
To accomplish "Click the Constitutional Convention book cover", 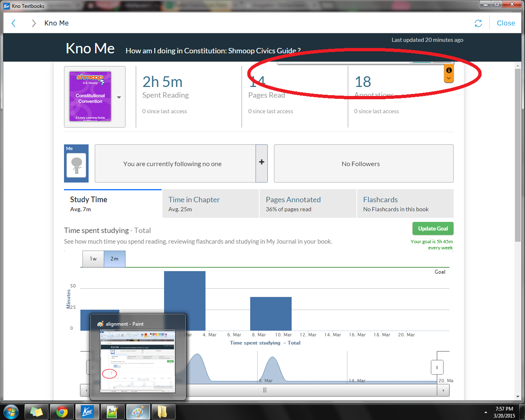I will (x=90, y=96).
